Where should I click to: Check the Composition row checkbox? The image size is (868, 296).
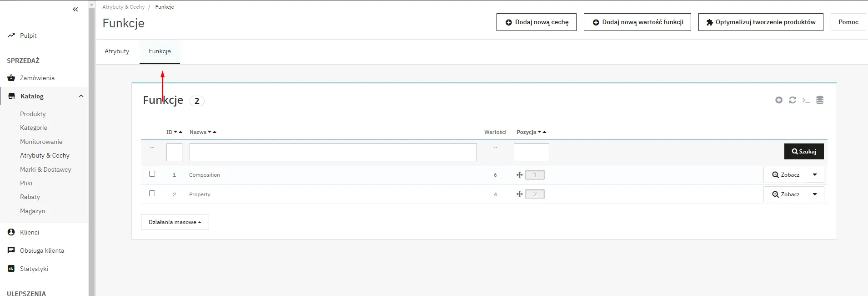tap(152, 174)
